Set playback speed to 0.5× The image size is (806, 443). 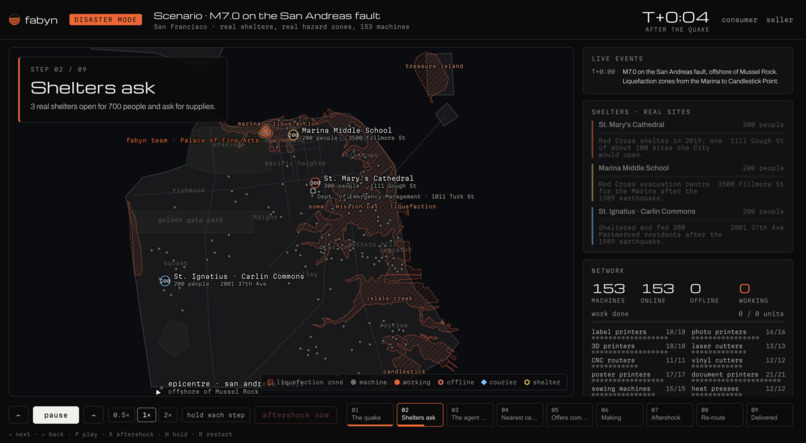point(121,415)
